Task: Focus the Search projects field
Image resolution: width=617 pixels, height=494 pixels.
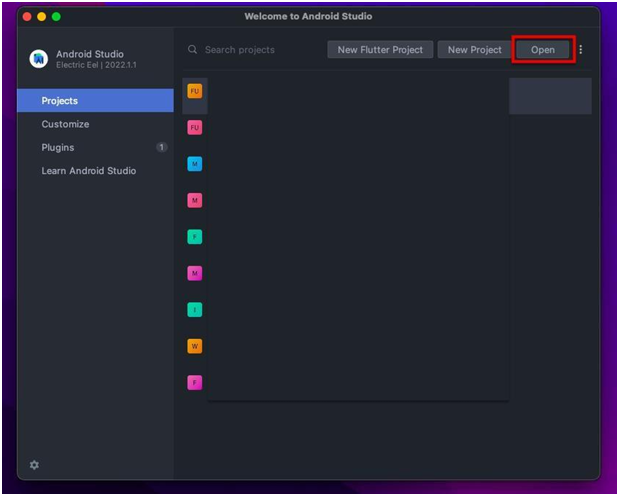Action: 260,50
